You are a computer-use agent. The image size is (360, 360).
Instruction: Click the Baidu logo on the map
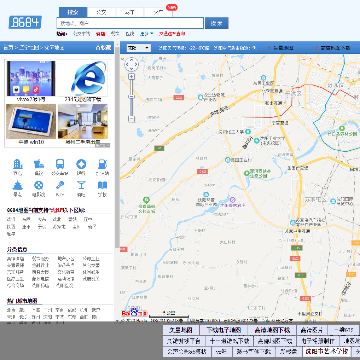[x=135, y=313]
